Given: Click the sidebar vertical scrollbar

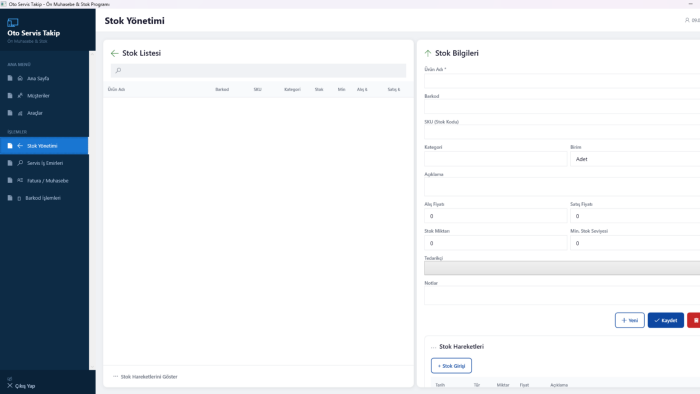Looking at the screenshot, I should 92,210.
